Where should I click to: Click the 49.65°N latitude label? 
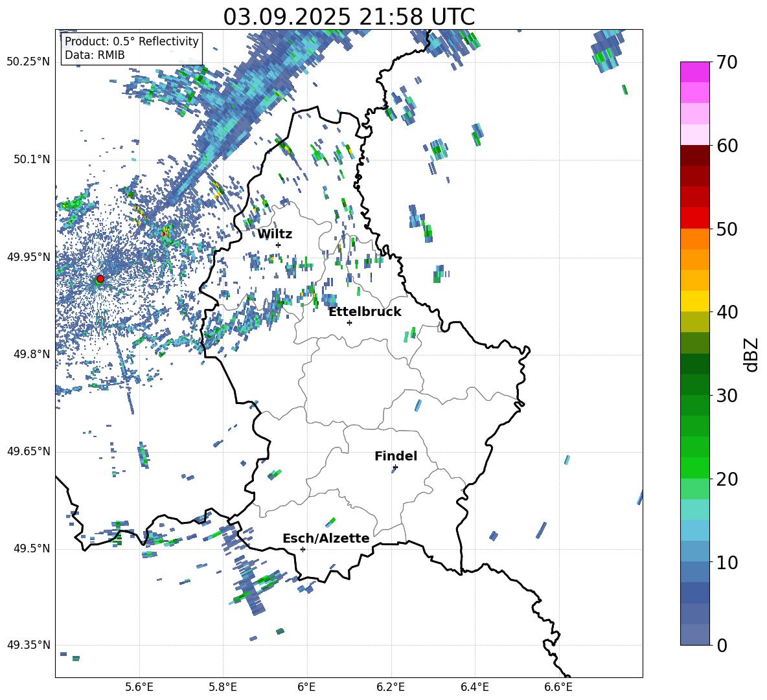(x=29, y=451)
